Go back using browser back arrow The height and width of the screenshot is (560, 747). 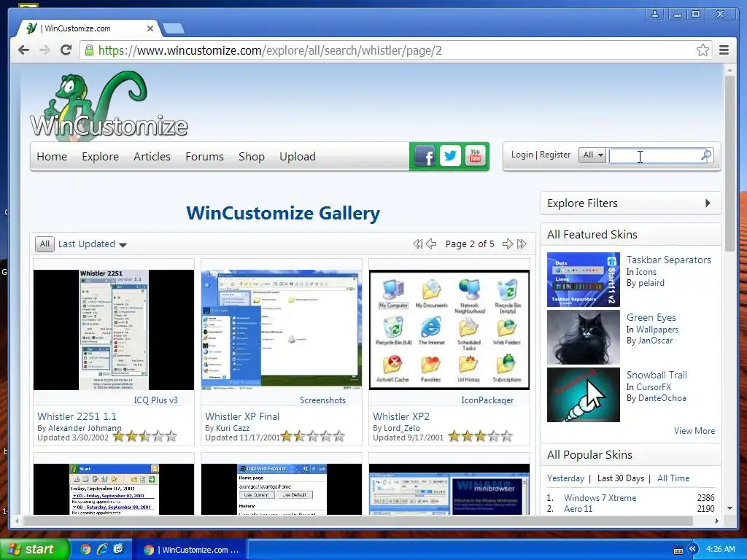[x=23, y=50]
